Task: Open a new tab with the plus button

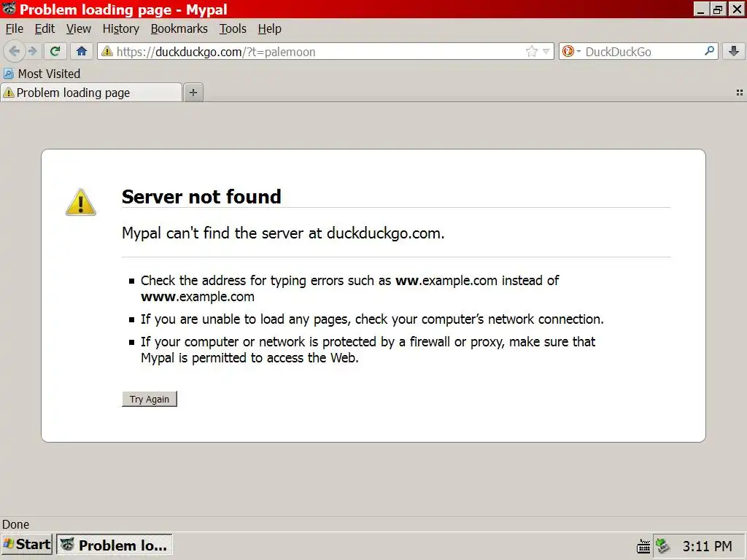Action: pos(193,93)
